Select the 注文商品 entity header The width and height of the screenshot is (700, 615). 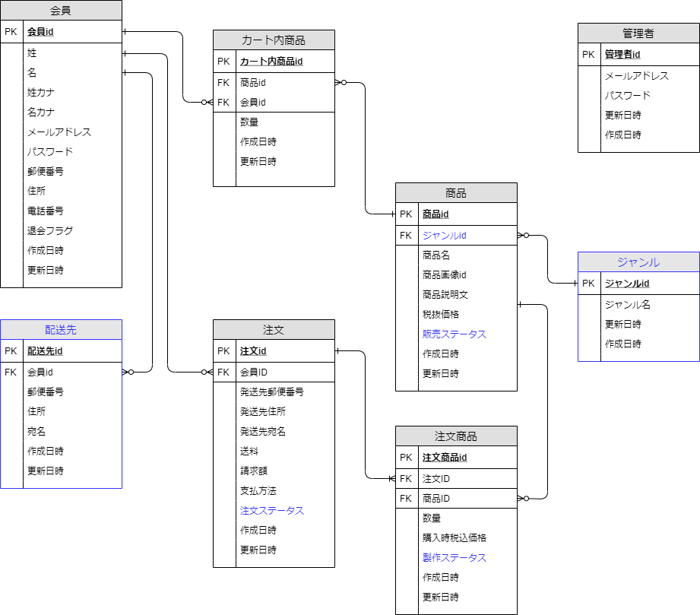click(456, 436)
